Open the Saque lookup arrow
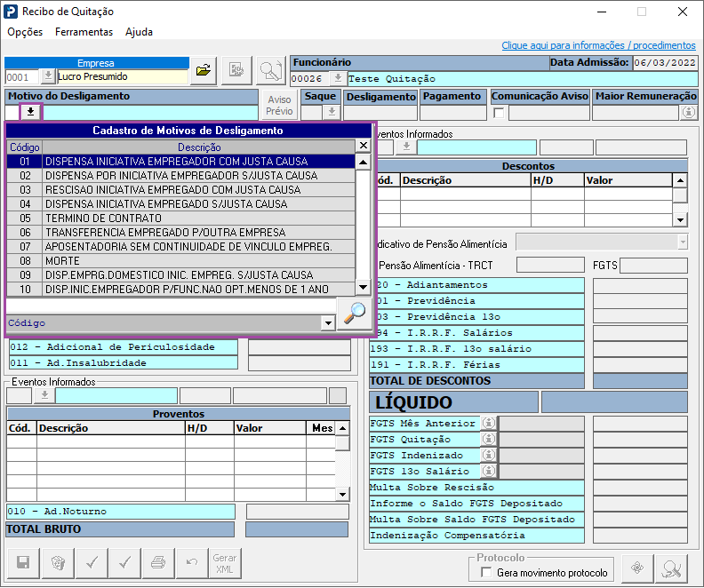 332,112
